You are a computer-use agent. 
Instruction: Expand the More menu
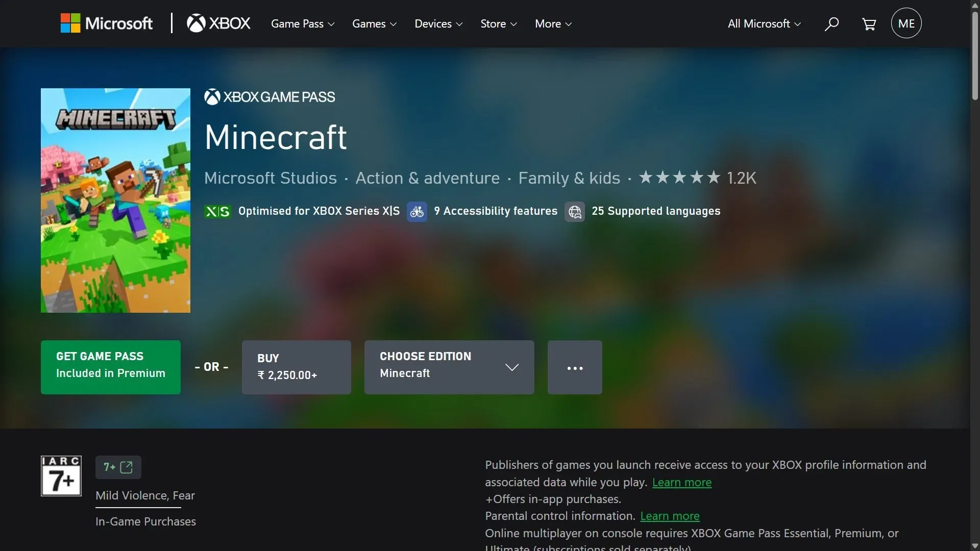(553, 24)
